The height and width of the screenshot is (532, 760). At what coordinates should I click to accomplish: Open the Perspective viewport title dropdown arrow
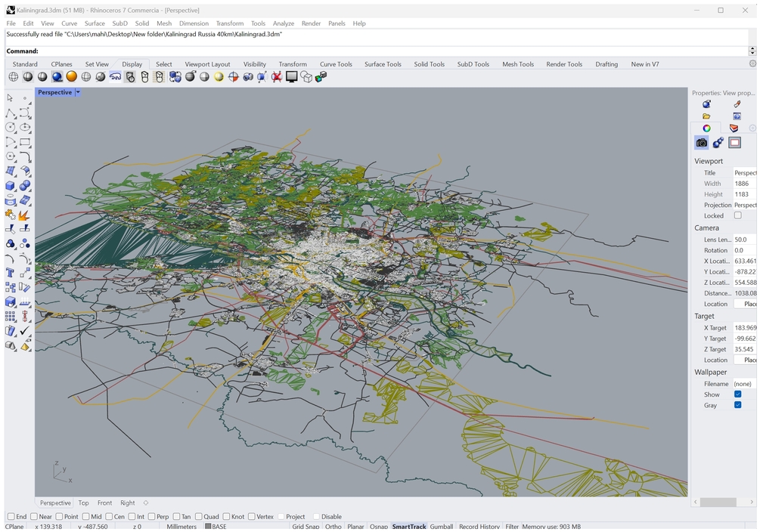pyautogui.click(x=78, y=92)
